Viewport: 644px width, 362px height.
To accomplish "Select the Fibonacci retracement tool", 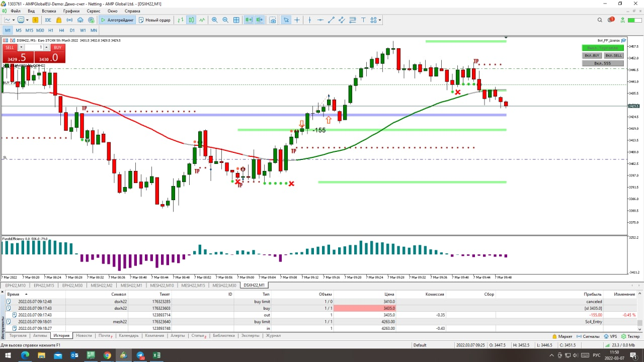I will point(352,20).
